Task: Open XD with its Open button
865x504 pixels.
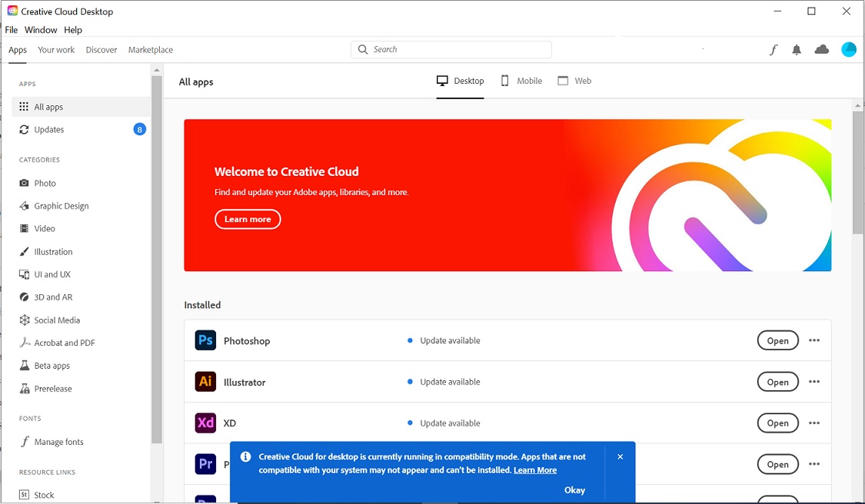Action: pyautogui.click(x=778, y=423)
